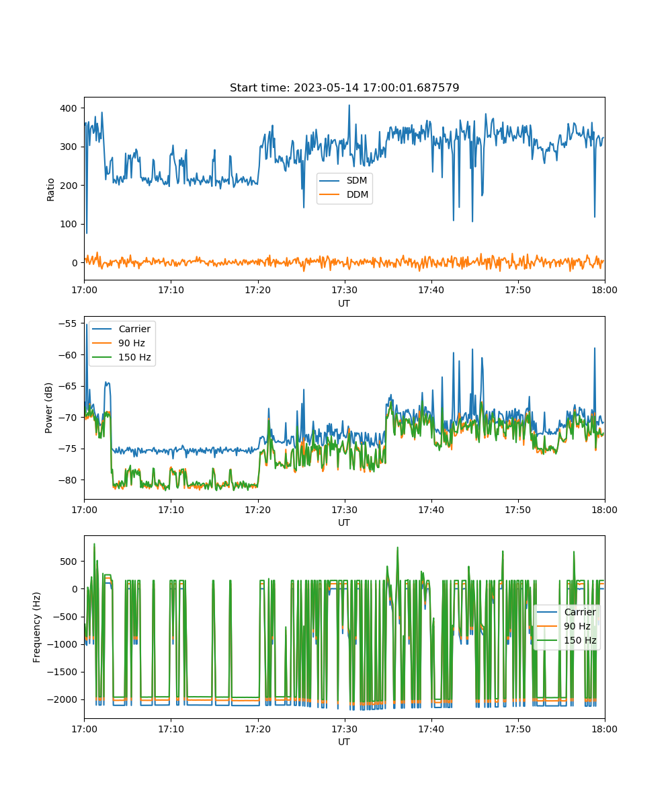Click the Frequency (Hz) y-axis label
This screenshot has width=672, height=807.
(x=37, y=627)
